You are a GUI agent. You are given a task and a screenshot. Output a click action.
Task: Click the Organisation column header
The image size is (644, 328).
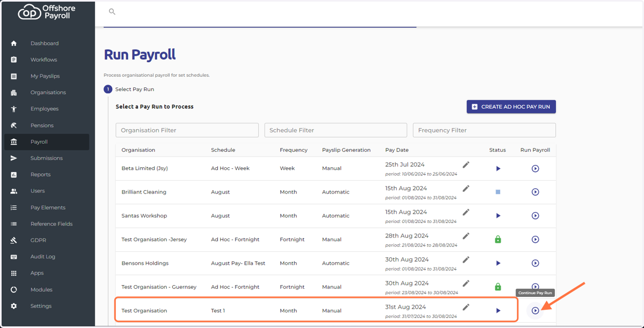(x=138, y=150)
